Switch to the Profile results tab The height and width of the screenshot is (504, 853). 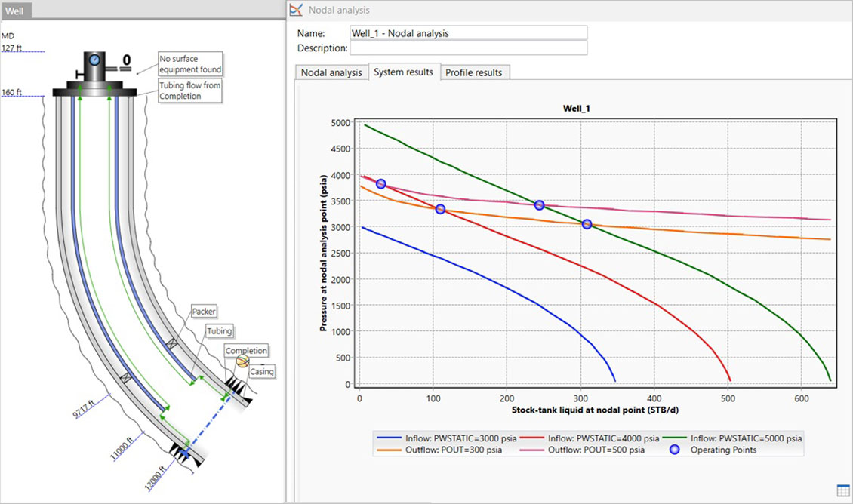click(474, 72)
